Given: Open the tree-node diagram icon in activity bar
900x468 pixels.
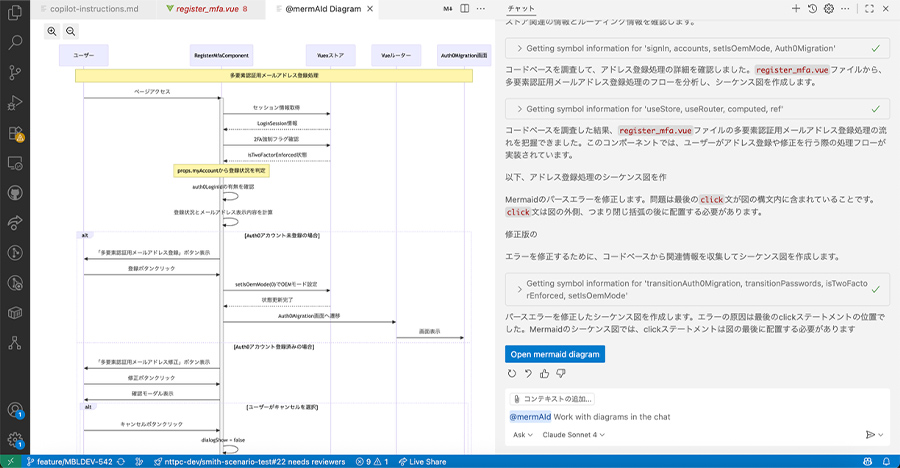Looking at the screenshot, I should coord(15,343).
